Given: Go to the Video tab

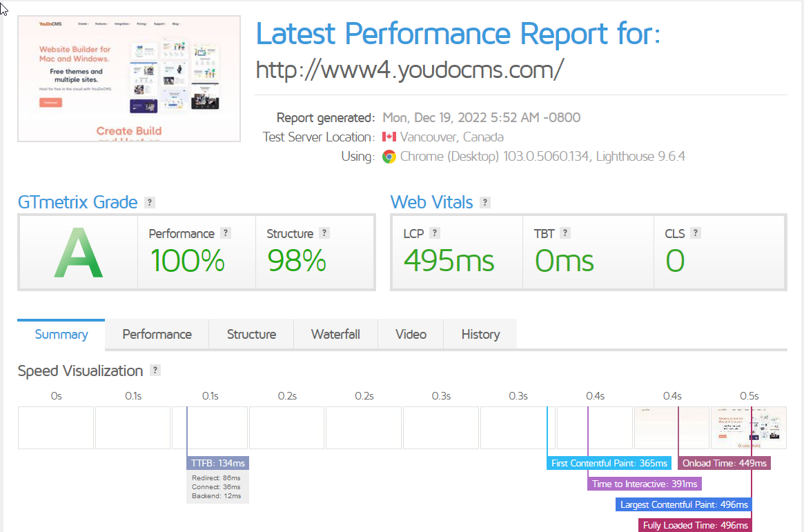Looking at the screenshot, I should coord(411,335).
